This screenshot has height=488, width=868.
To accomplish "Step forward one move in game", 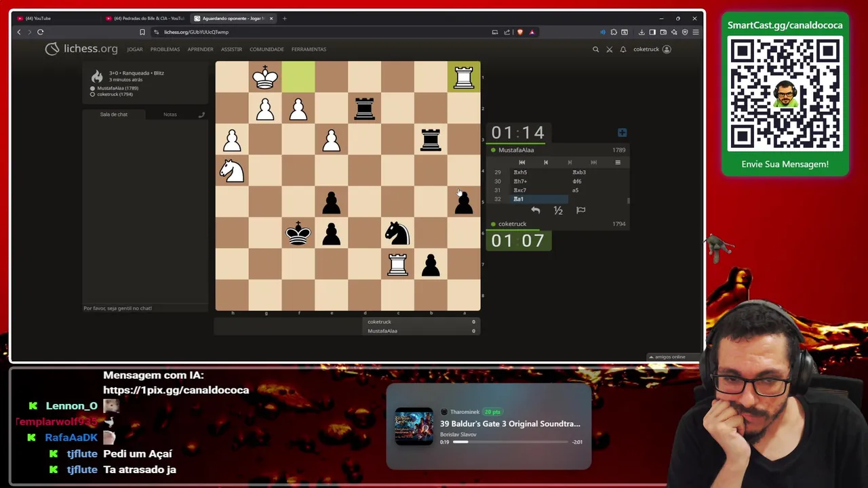I will coord(570,162).
